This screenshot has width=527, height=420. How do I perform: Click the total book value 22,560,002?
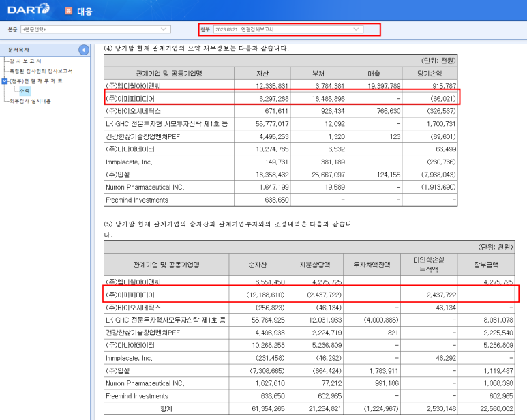tap(497, 409)
